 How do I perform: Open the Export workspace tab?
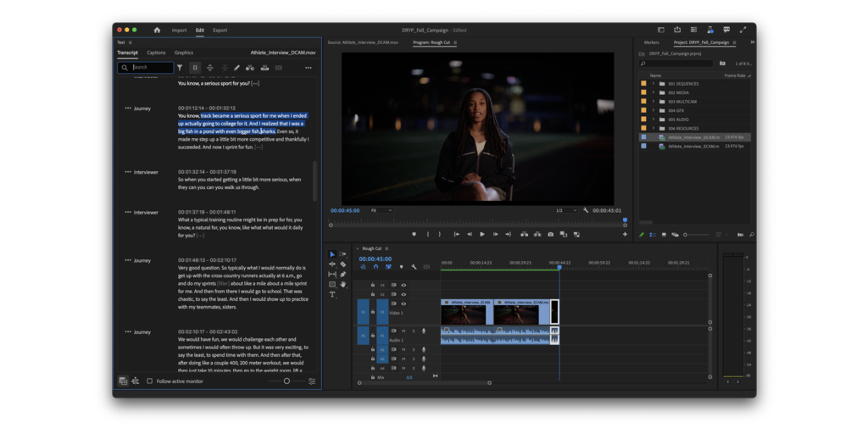(220, 30)
